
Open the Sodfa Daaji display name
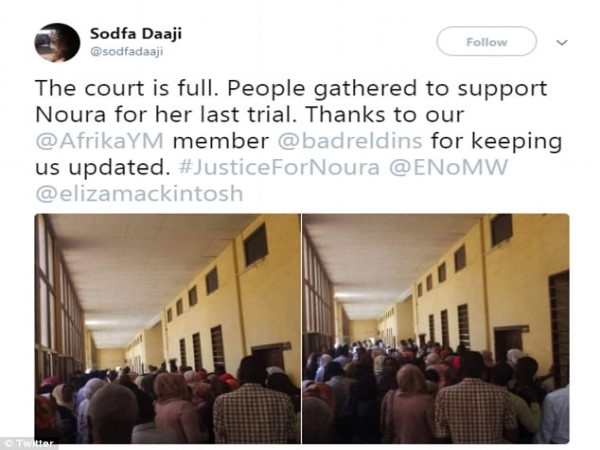(x=136, y=34)
